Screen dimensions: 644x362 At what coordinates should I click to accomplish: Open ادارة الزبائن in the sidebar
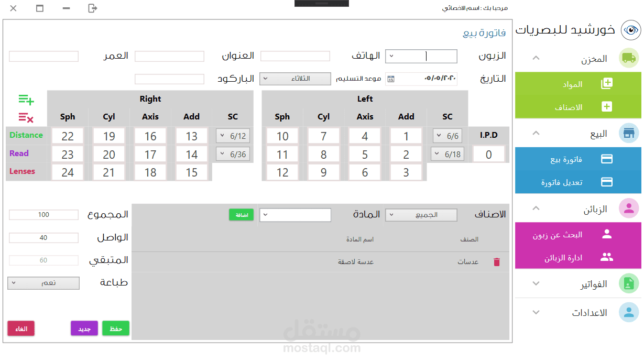point(578,257)
